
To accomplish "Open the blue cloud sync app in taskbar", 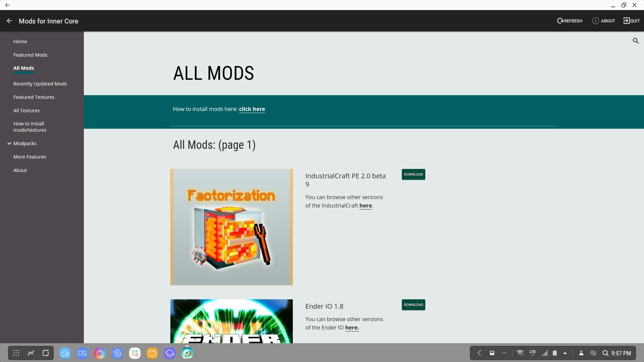I will (65, 353).
